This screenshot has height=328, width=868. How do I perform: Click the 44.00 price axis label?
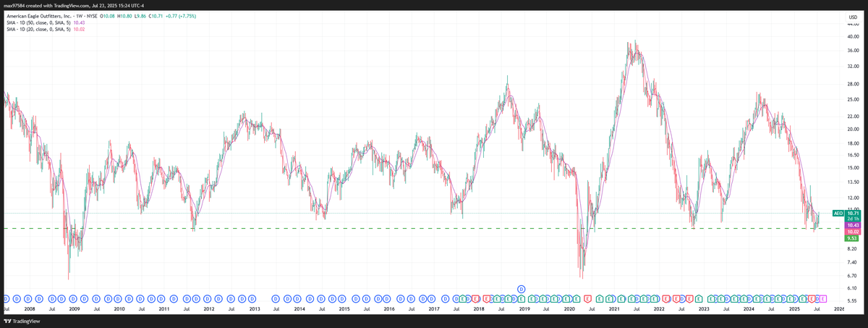point(853,24)
